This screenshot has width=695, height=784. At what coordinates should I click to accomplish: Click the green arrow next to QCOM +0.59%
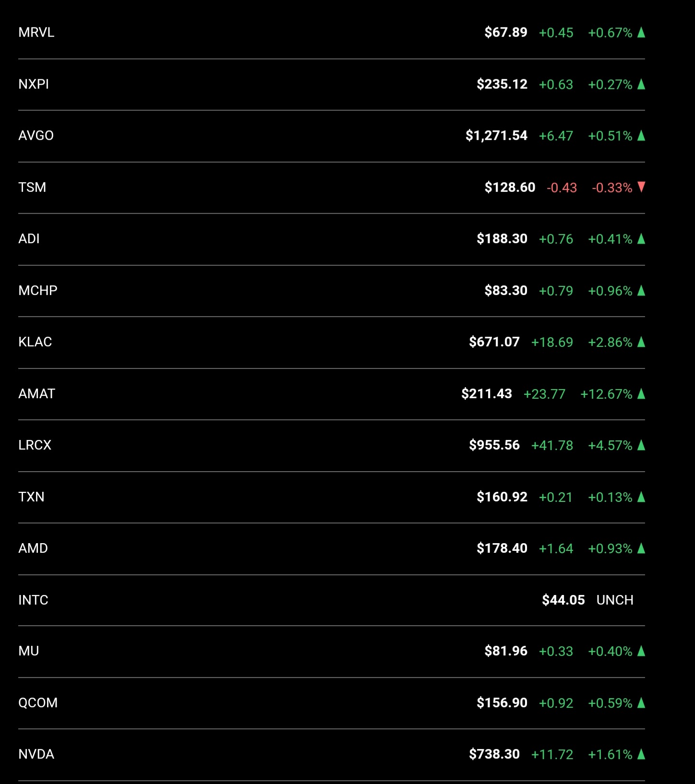point(641,703)
